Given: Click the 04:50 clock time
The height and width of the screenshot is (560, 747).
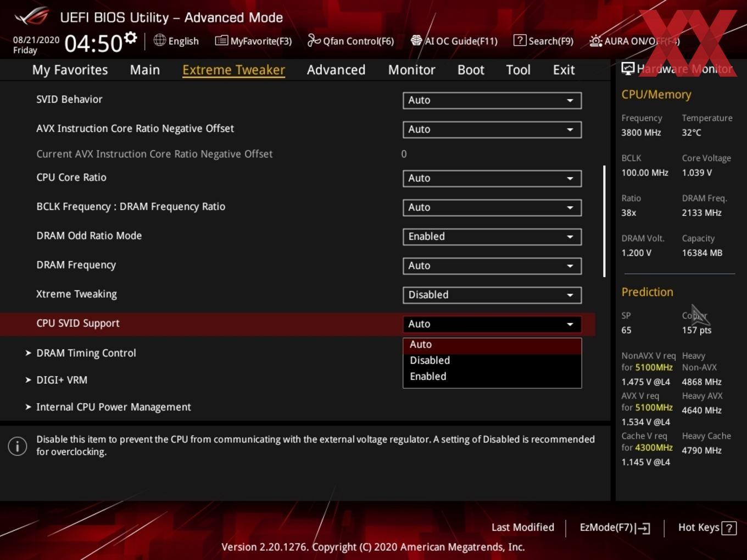Looking at the screenshot, I should (x=93, y=43).
